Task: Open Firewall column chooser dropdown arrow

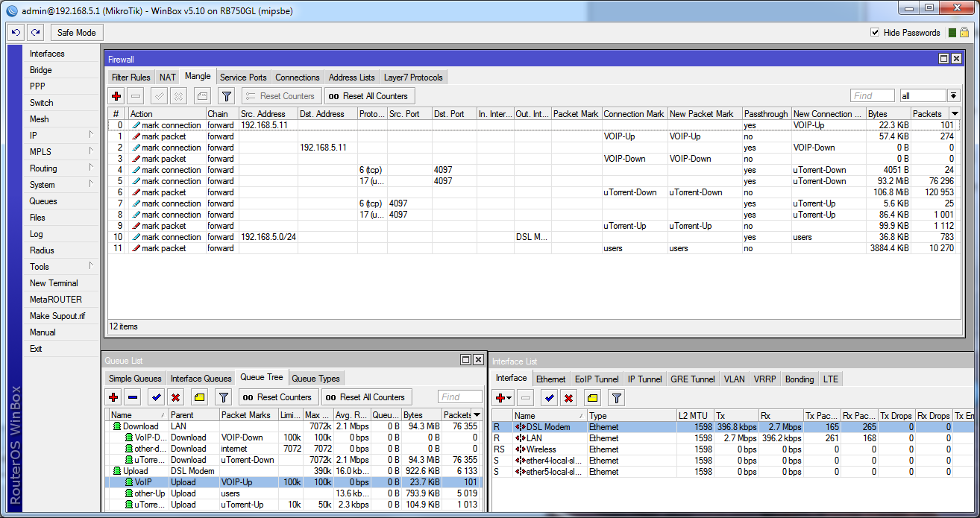Action: click(x=954, y=114)
